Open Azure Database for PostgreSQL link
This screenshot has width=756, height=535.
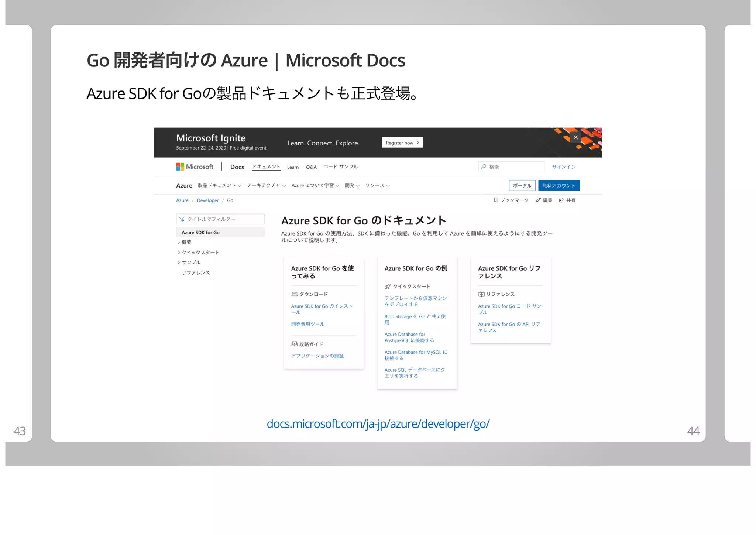409,337
